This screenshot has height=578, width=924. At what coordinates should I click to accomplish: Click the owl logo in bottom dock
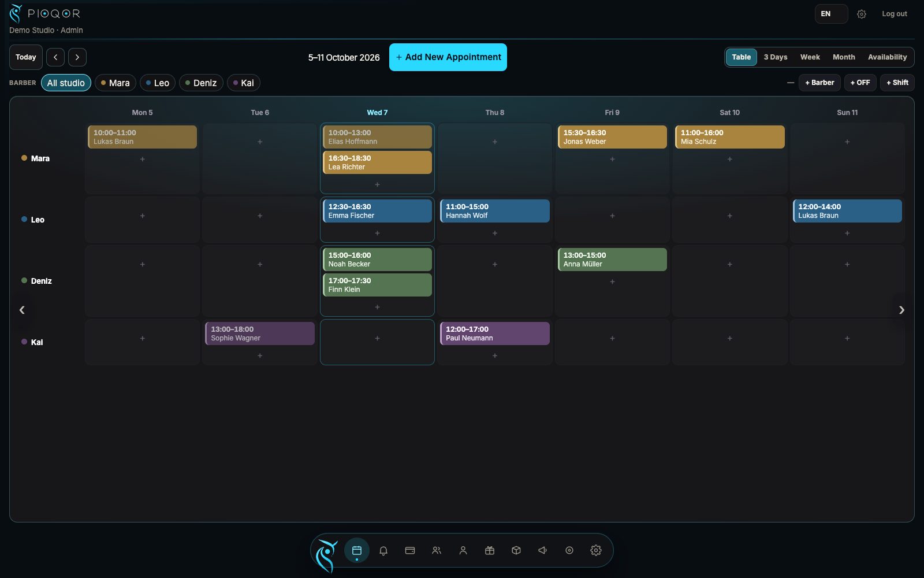[327, 555]
